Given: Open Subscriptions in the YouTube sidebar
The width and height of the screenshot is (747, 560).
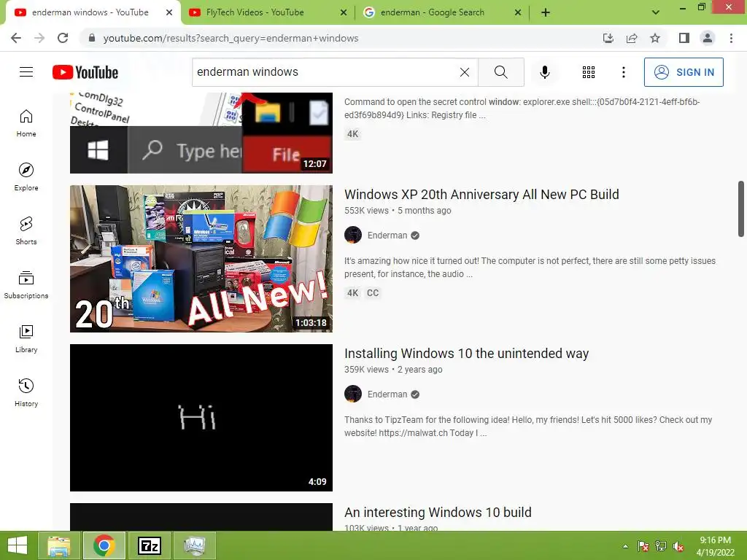Looking at the screenshot, I should [26, 285].
